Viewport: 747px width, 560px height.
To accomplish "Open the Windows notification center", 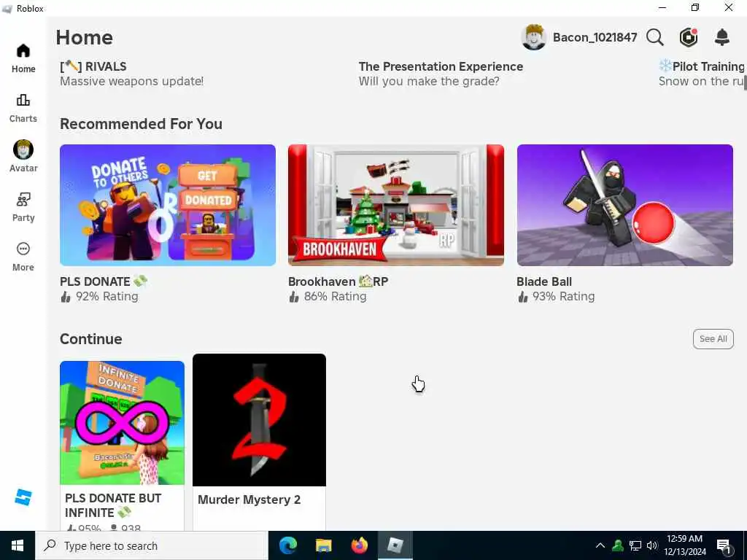I will pyautogui.click(x=724, y=546).
